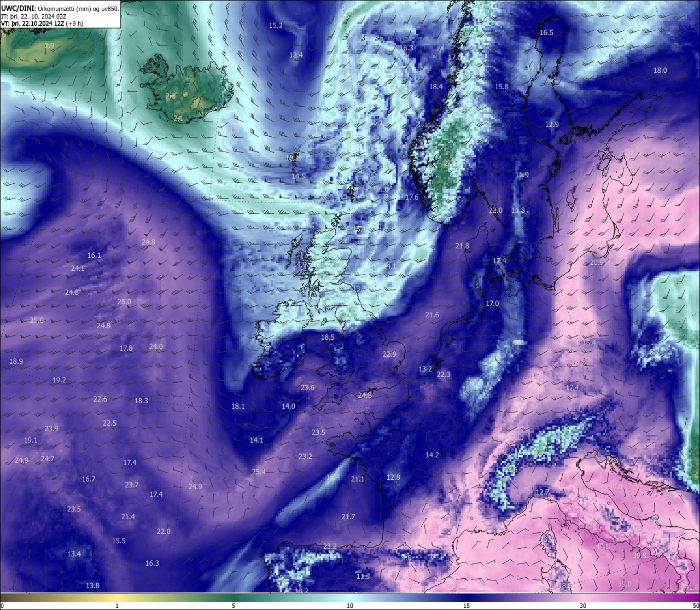Click the 13.8 value at the bottom left
This screenshot has height=610, width=700.
(92, 586)
